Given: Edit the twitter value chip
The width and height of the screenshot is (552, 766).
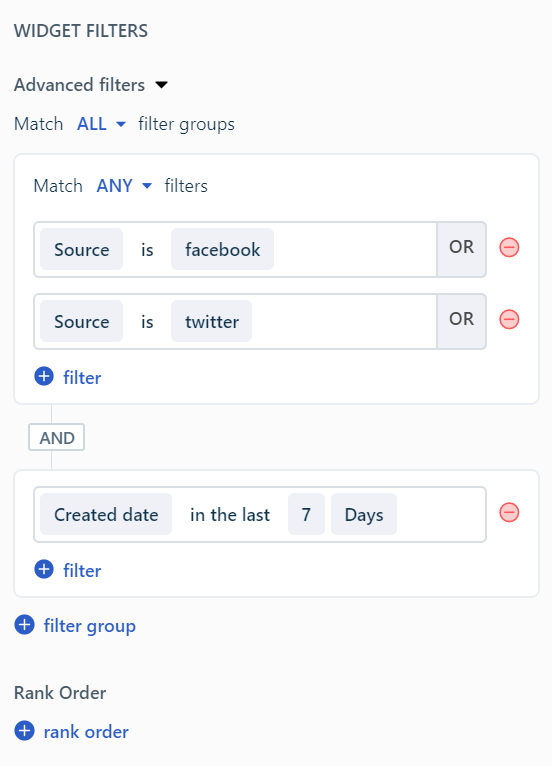Looking at the screenshot, I should tap(212, 321).
